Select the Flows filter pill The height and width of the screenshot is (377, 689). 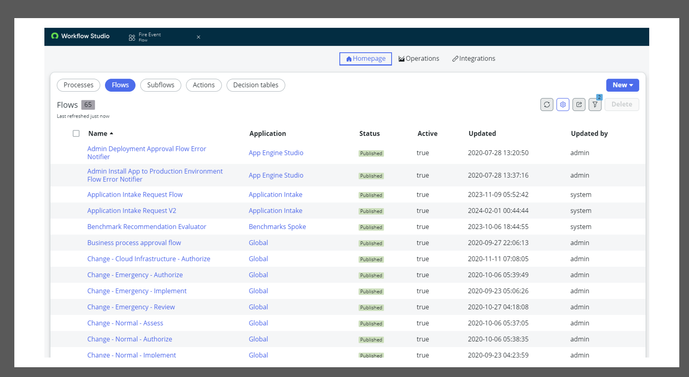point(120,85)
